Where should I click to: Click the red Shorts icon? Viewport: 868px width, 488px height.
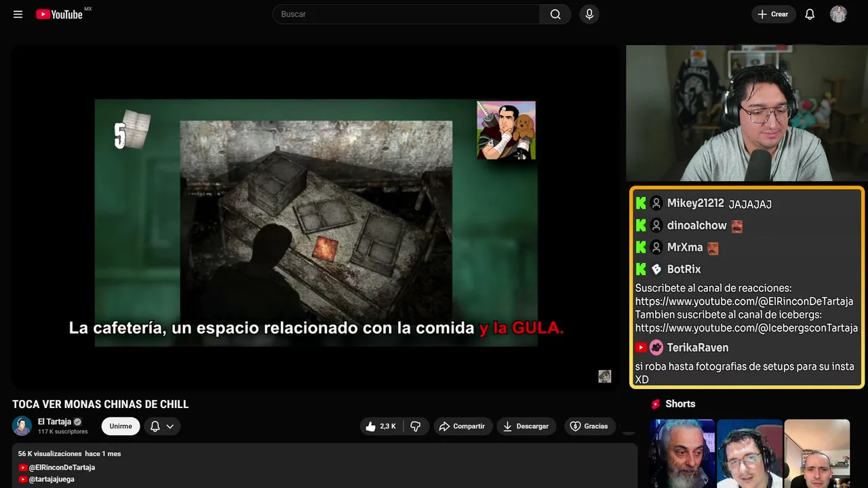click(656, 404)
